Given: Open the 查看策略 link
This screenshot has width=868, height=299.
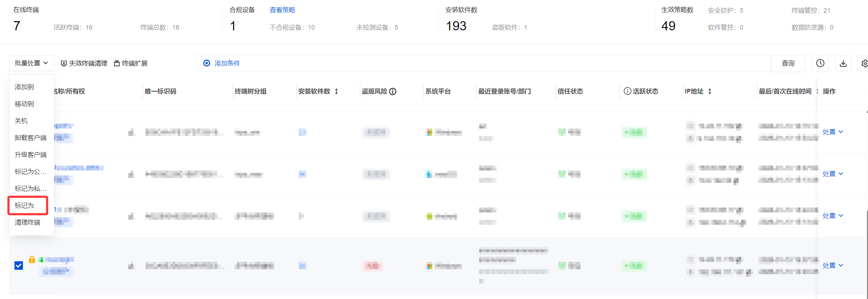Looking at the screenshot, I should point(282,10).
